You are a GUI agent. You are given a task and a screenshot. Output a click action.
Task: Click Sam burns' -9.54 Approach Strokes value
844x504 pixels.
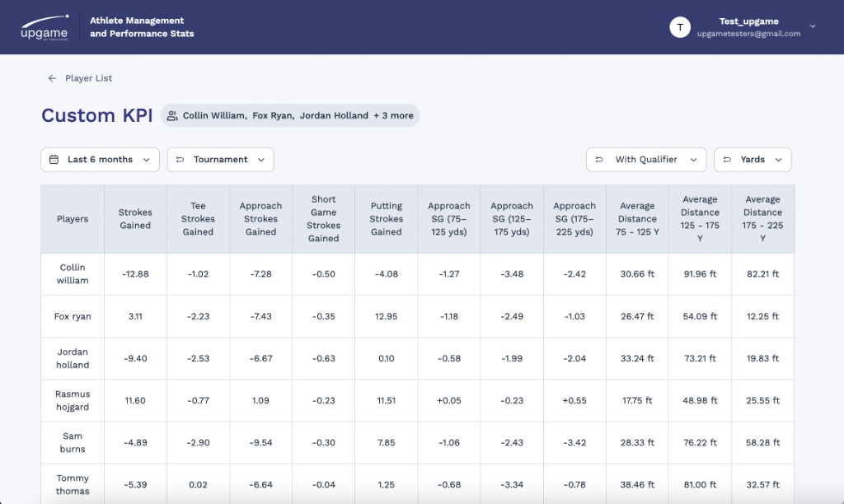260,443
